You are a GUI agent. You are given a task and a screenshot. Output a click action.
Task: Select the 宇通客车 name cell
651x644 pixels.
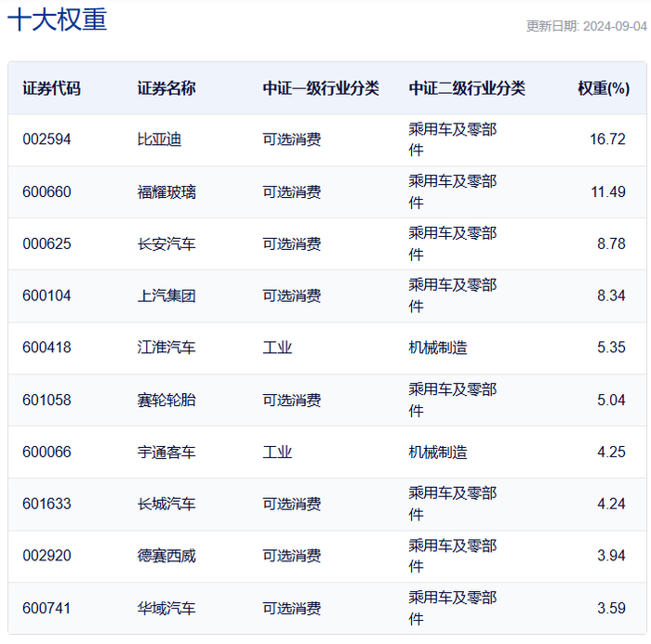[x=166, y=453]
